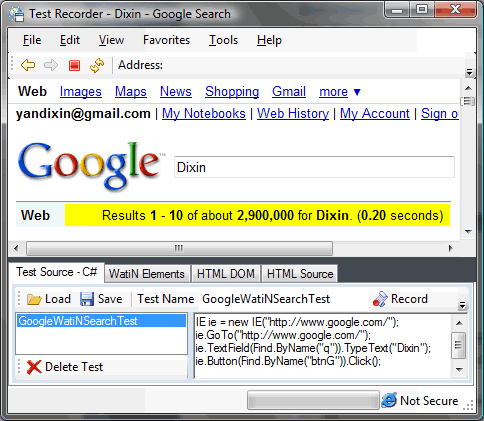
Task: Minimize the Test Recorder window
Action: [x=397, y=9]
